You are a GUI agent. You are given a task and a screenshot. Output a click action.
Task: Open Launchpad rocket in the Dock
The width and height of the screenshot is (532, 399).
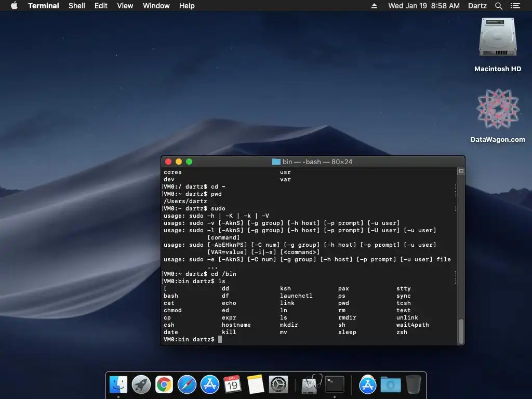tap(141, 384)
